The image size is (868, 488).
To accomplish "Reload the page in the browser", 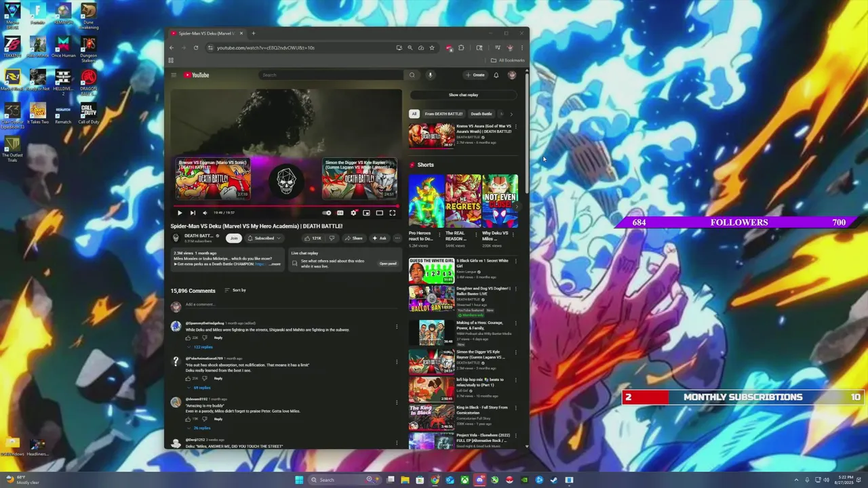I will tap(196, 47).
